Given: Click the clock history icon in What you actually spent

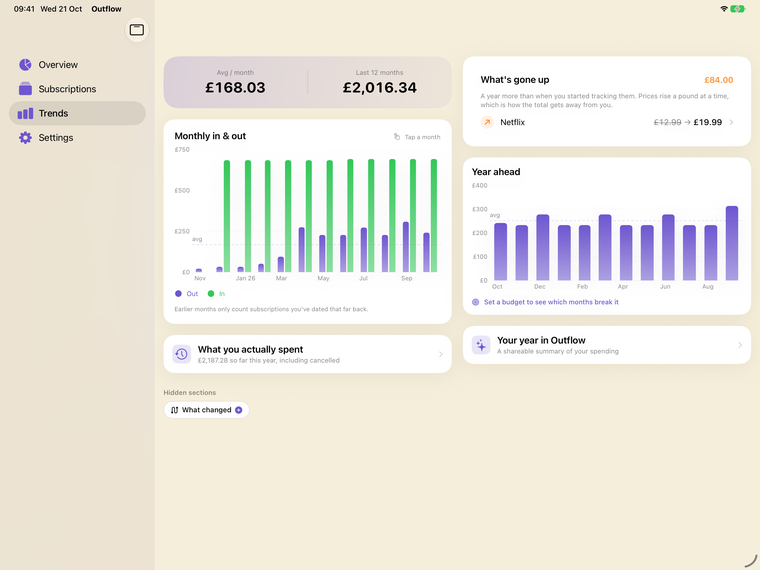Looking at the screenshot, I should pos(182,354).
